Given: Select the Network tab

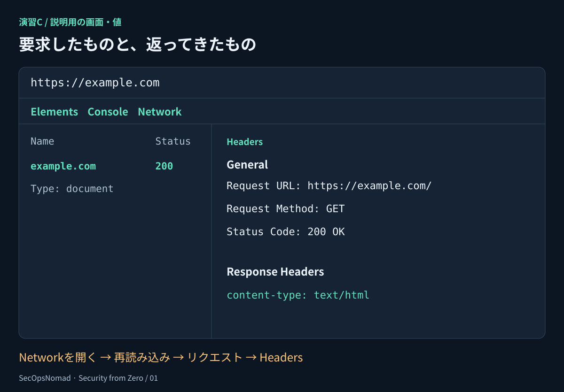Looking at the screenshot, I should point(159,112).
